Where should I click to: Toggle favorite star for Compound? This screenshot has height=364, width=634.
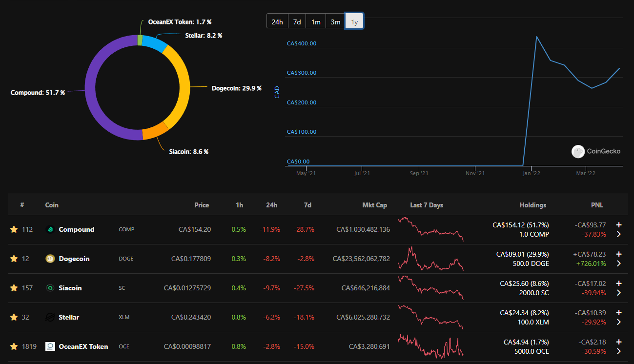[x=14, y=229]
